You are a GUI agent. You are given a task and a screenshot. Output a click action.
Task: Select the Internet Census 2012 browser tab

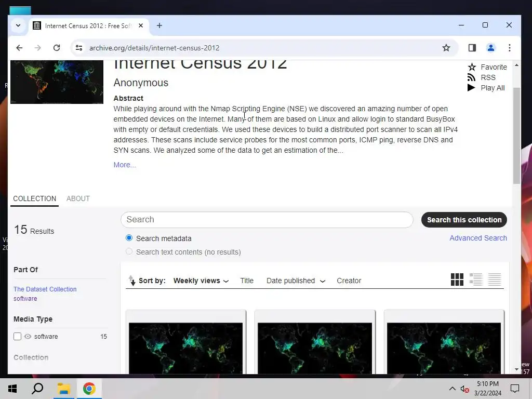(88, 26)
